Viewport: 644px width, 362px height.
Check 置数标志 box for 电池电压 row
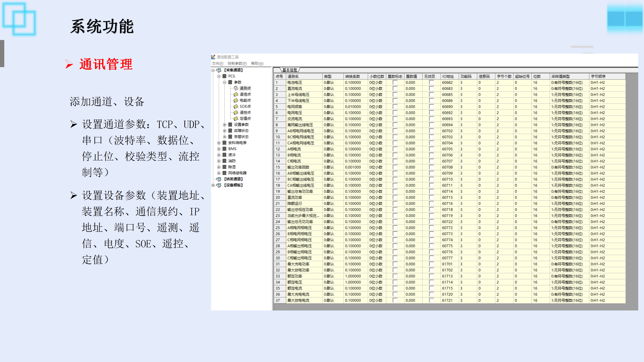(395, 82)
